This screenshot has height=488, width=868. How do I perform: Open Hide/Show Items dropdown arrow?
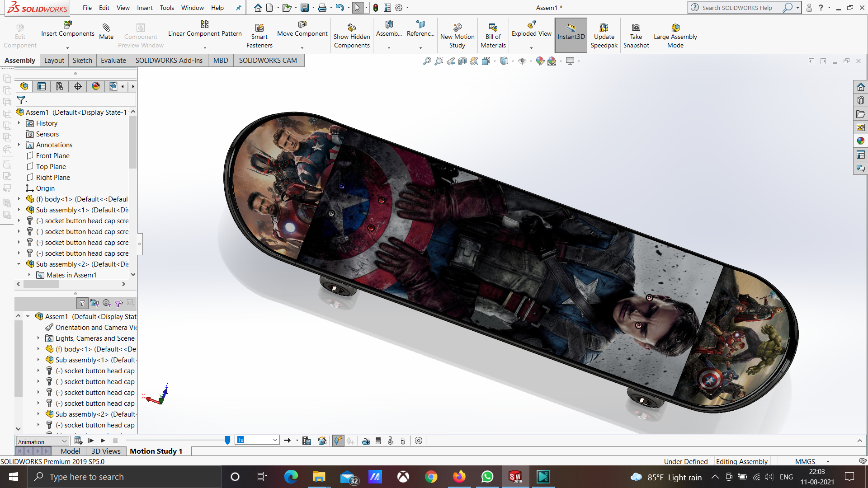pyautogui.click(x=531, y=61)
